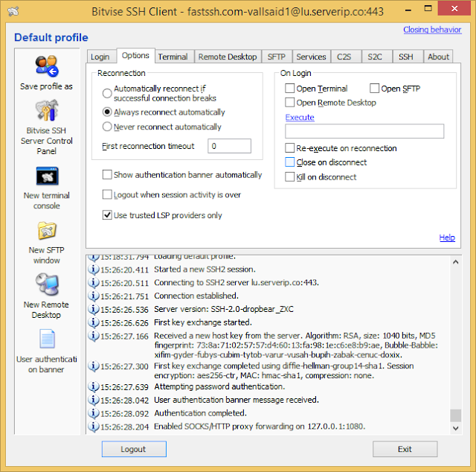Click info icon beside Server version entry
This screenshot has height=472, width=476.
[x=93, y=309]
